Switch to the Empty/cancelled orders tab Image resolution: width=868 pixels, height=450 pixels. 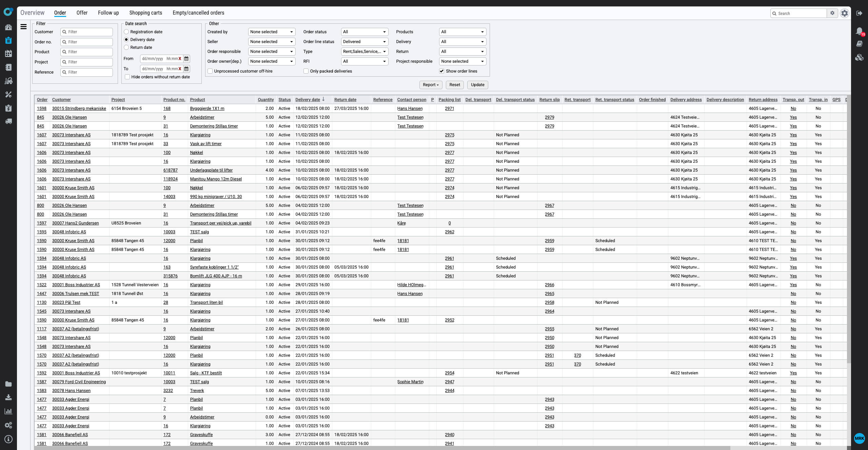coord(198,13)
